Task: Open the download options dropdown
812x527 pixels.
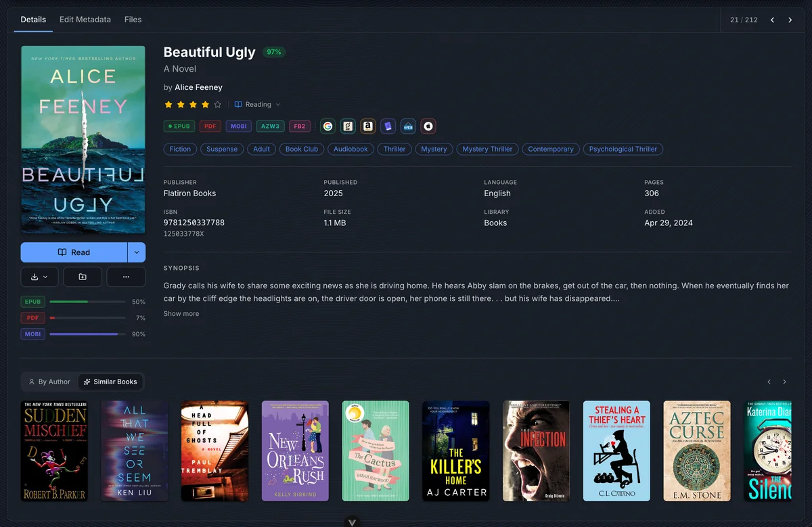Action: [40, 277]
